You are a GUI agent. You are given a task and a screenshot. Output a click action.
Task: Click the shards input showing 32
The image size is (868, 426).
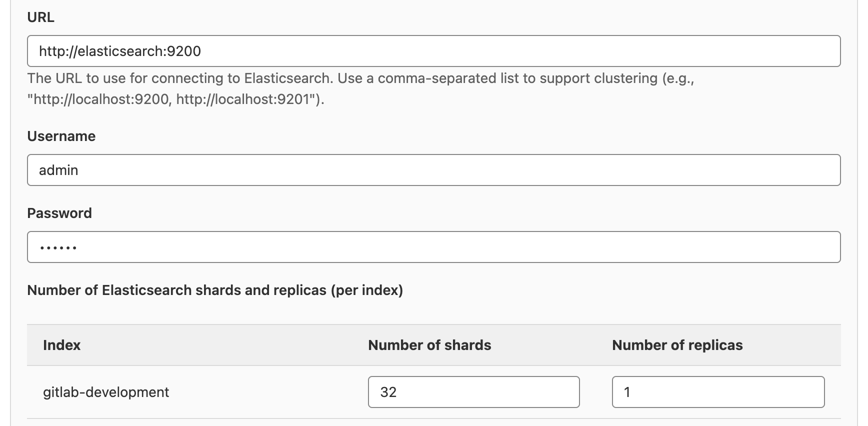pos(473,392)
